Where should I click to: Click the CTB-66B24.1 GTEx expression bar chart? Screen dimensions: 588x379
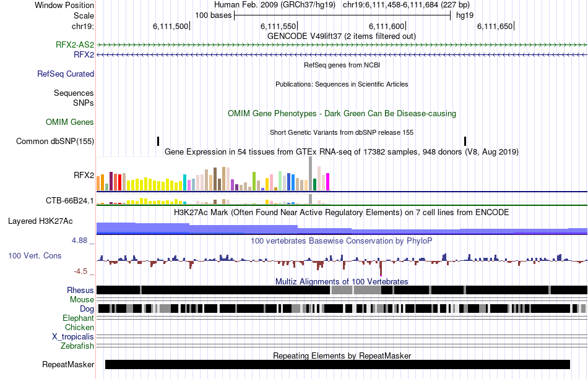point(213,199)
